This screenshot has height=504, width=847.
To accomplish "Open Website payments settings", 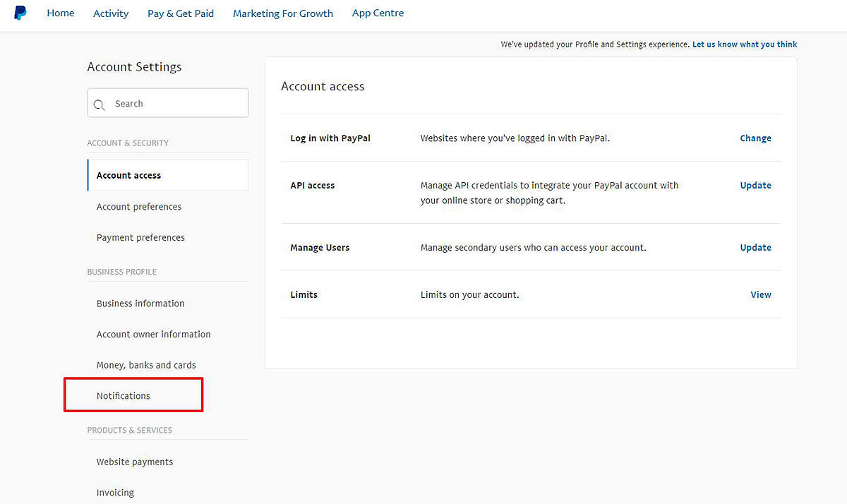I will (134, 461).
